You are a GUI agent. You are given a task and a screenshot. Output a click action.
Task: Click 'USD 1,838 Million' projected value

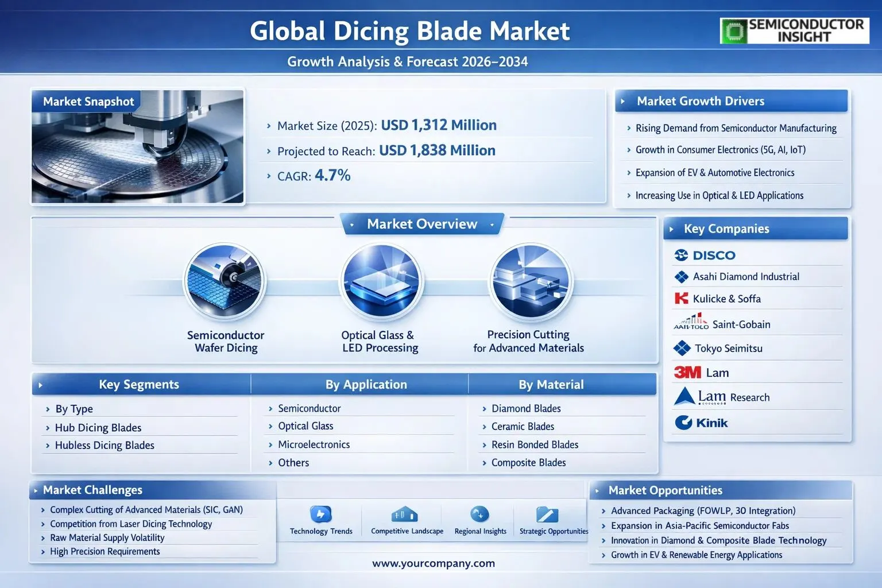(437, 150)
